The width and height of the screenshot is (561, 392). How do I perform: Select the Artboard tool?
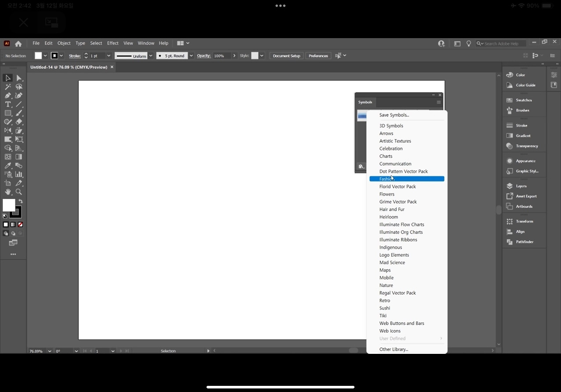click(x=8, y=183)
